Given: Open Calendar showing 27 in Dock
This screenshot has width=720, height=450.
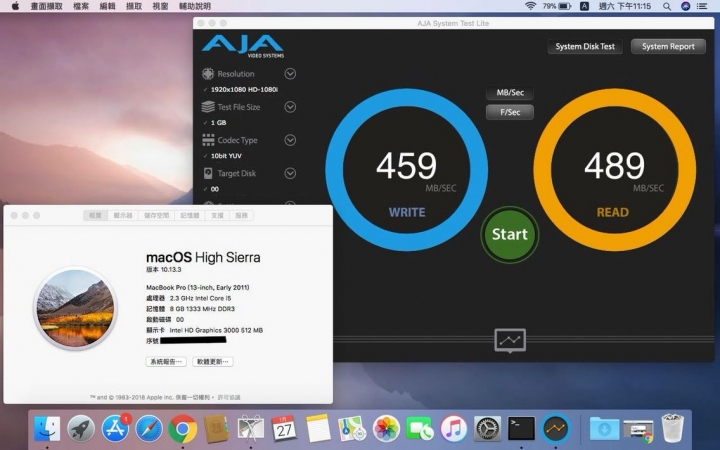Looking at the screenshot, I should [x=284, y=429].
